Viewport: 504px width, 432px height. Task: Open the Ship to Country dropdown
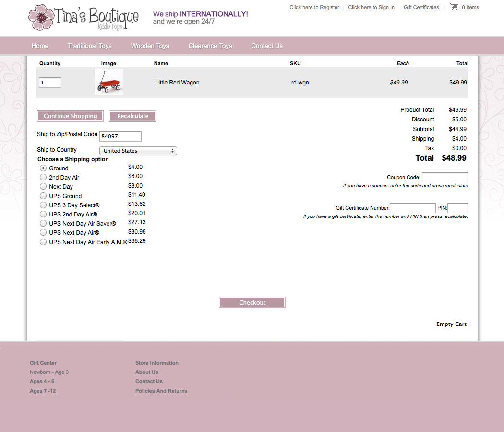point(138,151)
